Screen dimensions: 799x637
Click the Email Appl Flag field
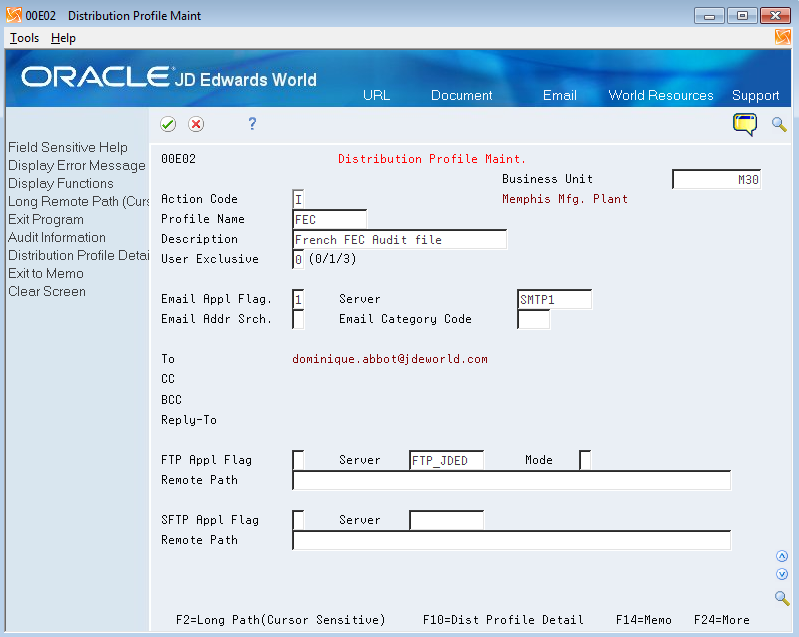click(x=298, y=299)
